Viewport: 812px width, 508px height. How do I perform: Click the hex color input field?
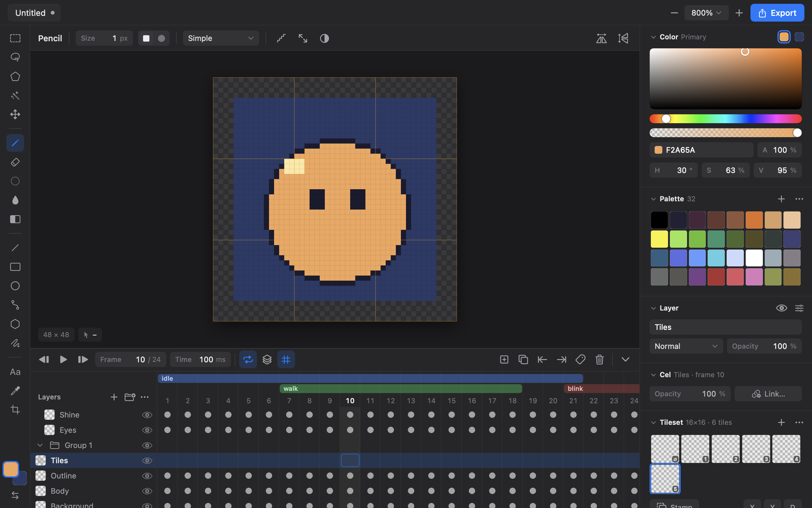[701, 150]
